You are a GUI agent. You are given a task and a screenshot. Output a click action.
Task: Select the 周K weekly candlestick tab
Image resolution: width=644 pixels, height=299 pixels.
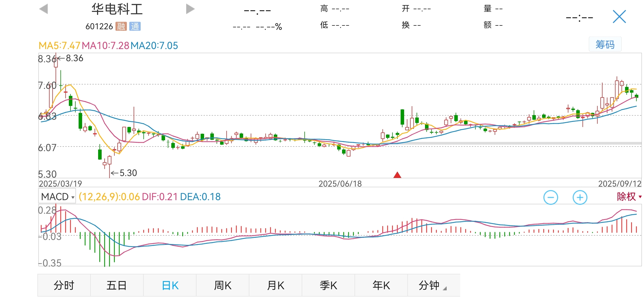(223, 285)
